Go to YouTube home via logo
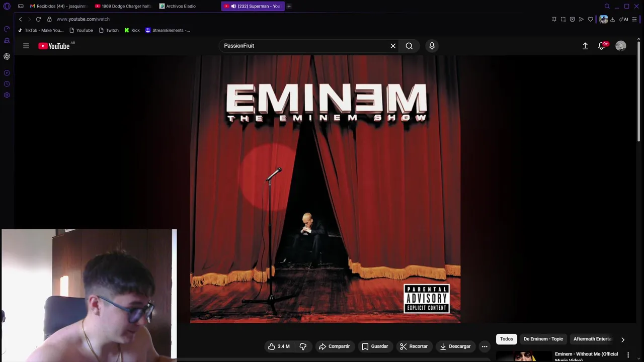The image size is (644, 362). pyautogui.click(x=54, y=46)
